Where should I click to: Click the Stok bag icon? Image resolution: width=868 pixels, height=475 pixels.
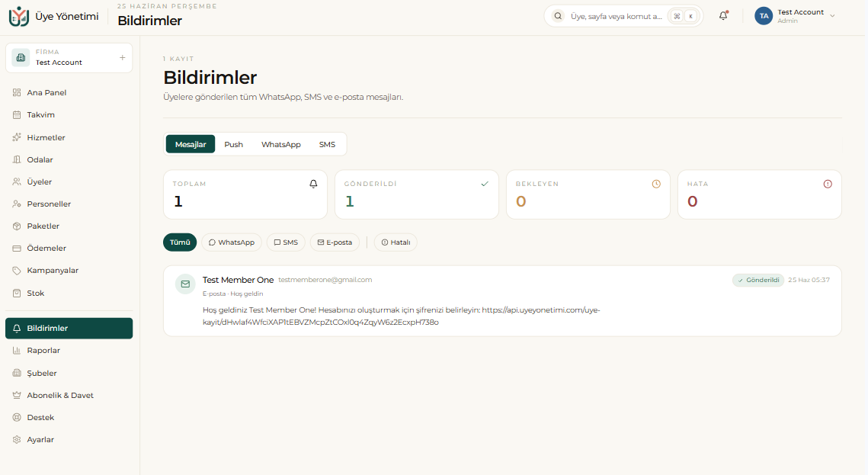tap(17, 293)
